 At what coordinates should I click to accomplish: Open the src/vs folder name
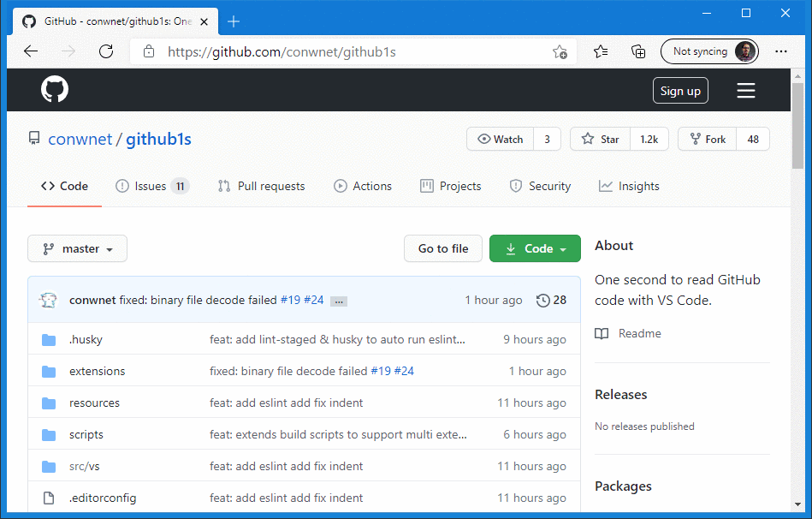tap(85, 466)
